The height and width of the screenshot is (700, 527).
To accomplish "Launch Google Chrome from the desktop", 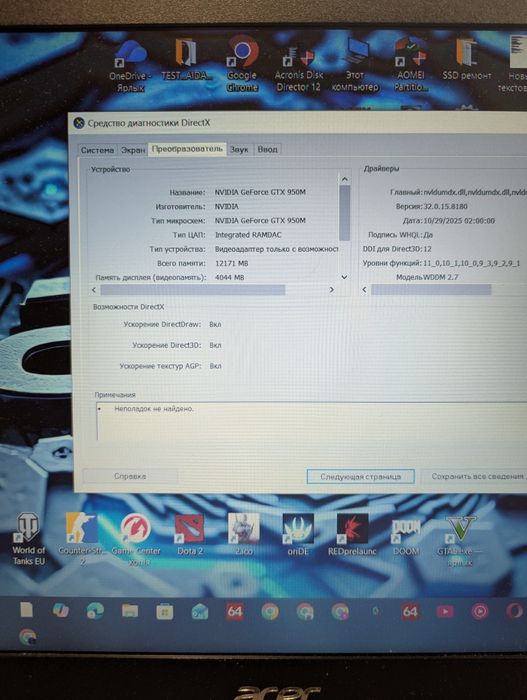I will tap(242, 64).
